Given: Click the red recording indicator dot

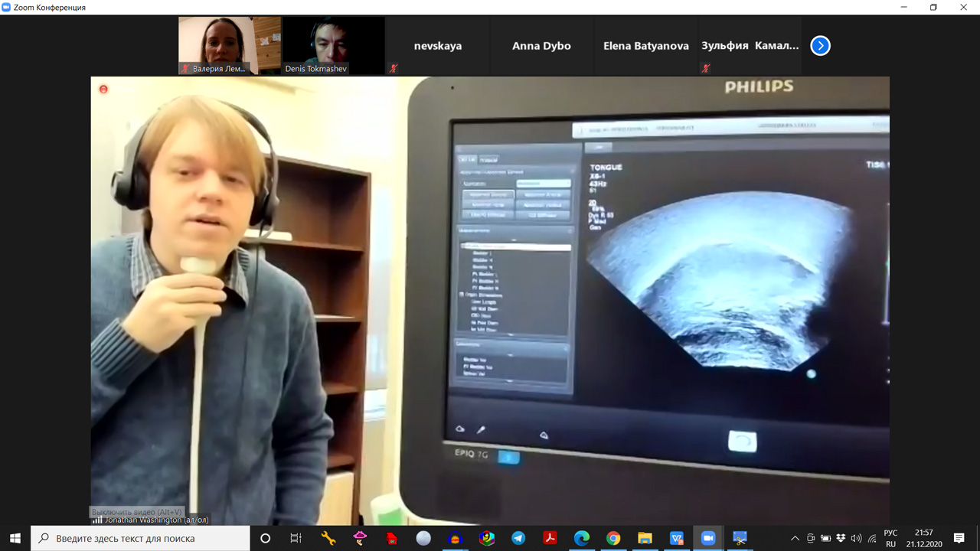Looking at the screenshot, I should click(x=103, y=90).
